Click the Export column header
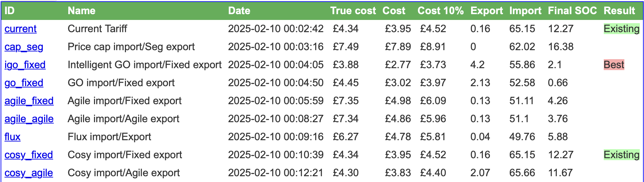Image resolution: width=644 pixels, height=182 pixels. coord(487,11)
